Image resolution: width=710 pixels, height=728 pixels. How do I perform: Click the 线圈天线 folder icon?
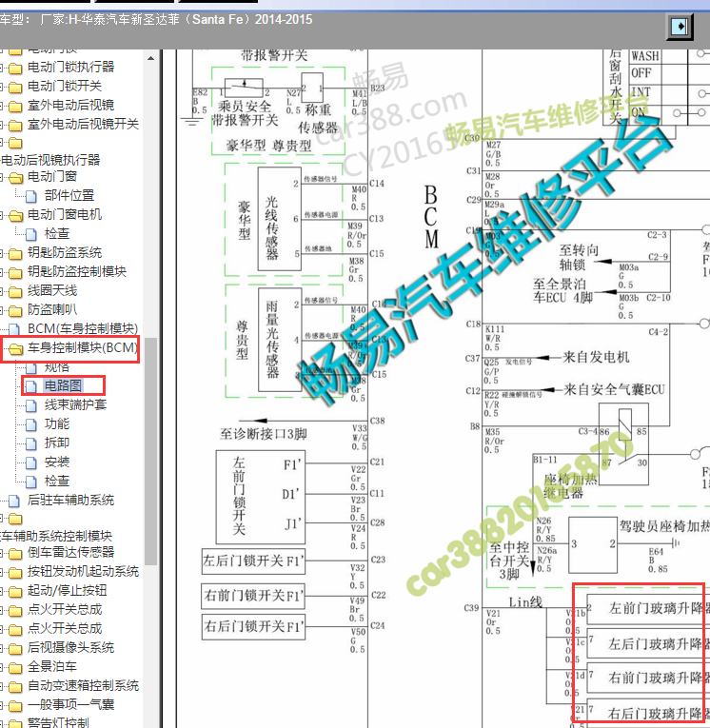point(15,291)
